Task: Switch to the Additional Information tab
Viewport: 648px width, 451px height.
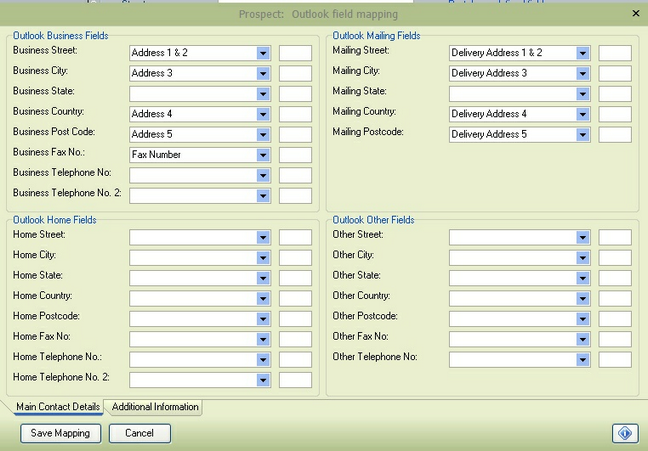Action: coord(155,407)
